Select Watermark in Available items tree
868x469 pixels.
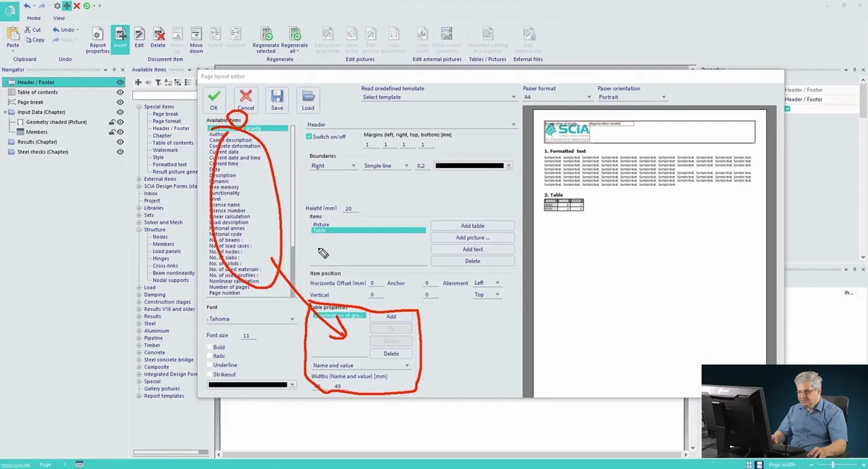[166, 150]
